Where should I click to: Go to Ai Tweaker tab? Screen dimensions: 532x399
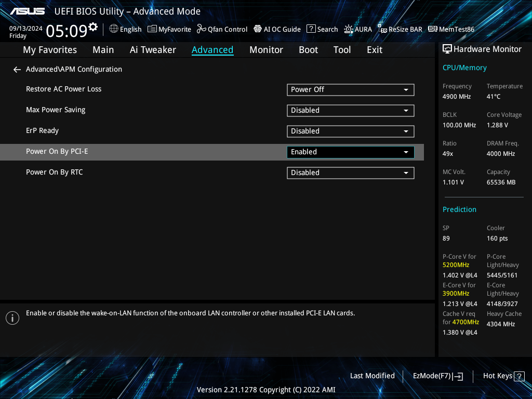(153, 50)
